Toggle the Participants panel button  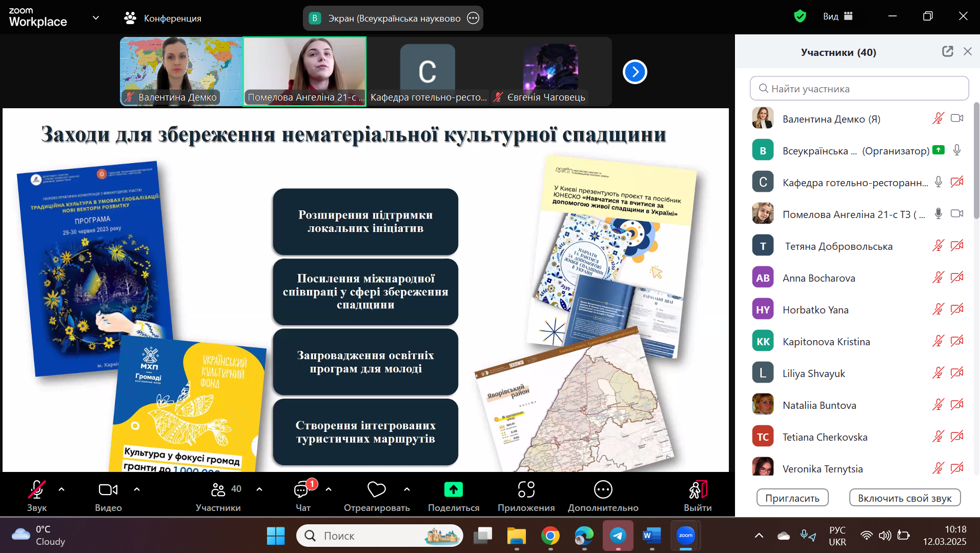(218, 490)
